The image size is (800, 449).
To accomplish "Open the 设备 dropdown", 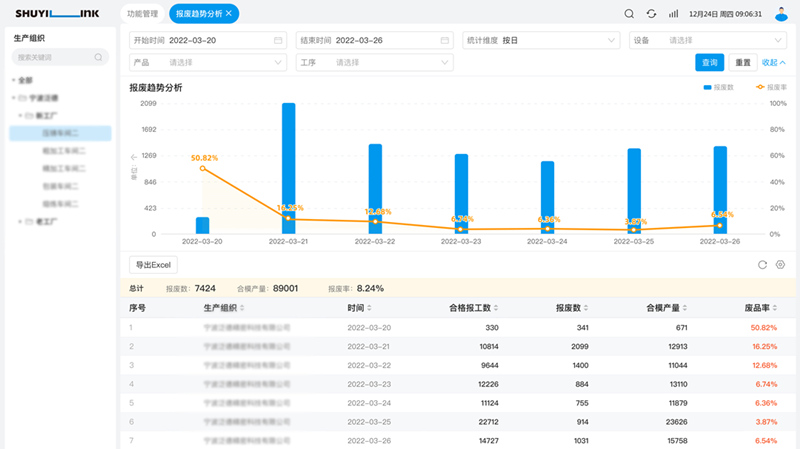I will click(707, 40).
